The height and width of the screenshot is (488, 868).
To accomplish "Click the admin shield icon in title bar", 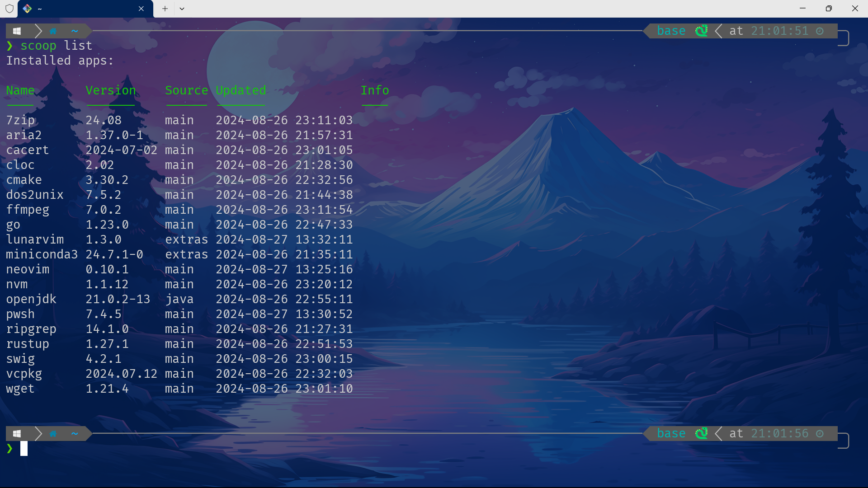I will tap(9, 9).
